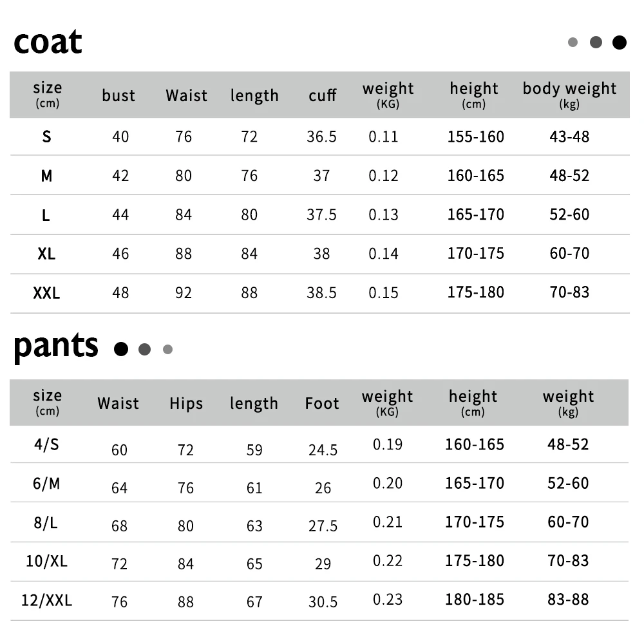This screenshot has width=644, height=644.
Task: Click the 180-185 height value
Action: pos(475,600)
